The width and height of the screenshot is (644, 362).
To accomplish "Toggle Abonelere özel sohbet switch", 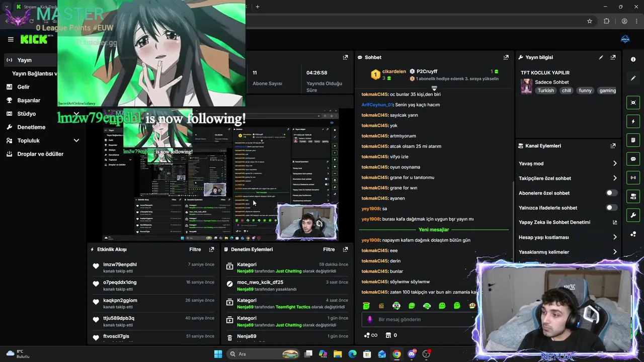I will [x=611, y=193].
